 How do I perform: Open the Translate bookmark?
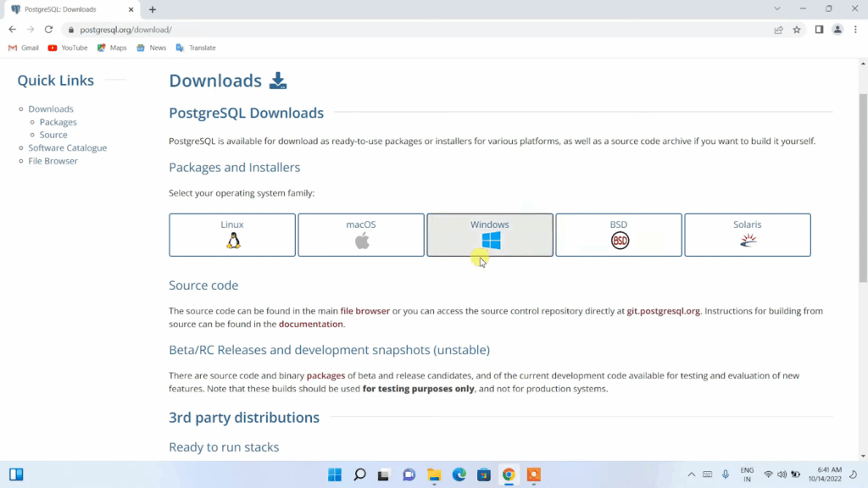click(x=196, y=47)
